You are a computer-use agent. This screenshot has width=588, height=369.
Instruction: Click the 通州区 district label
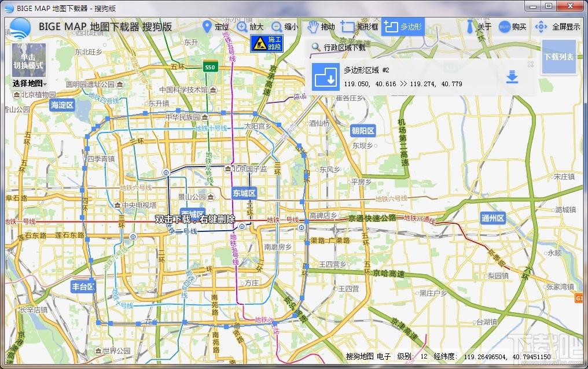click(x=493, y=218)
